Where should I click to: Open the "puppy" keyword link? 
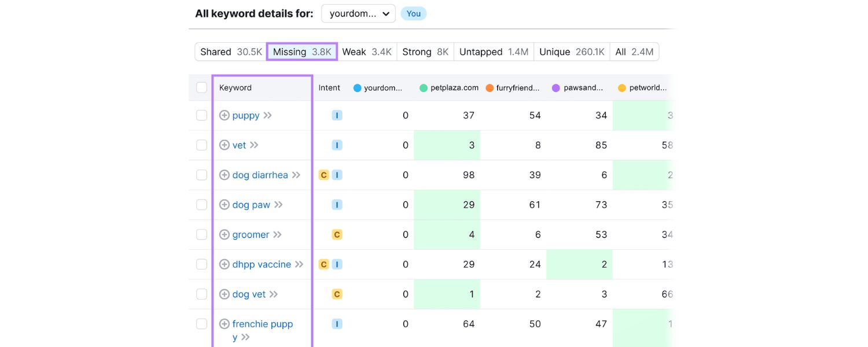[244, 115]
